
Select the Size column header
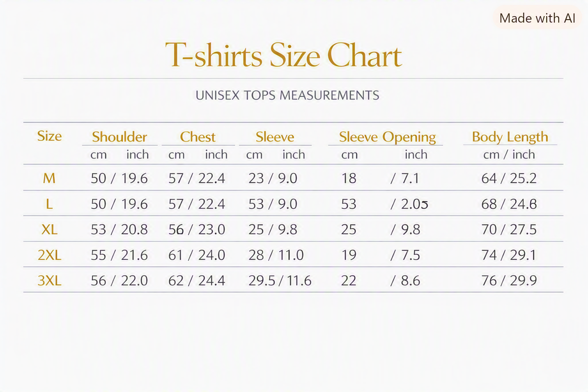49,136
